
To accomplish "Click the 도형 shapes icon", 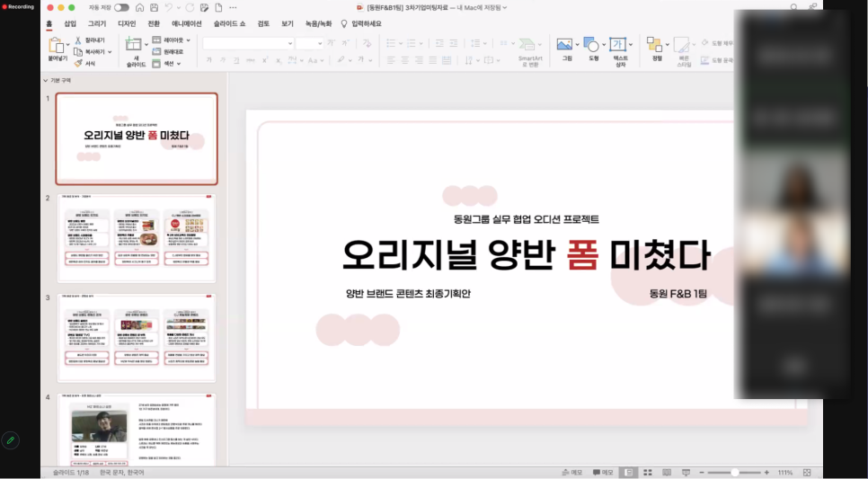I will [x=591, y=44].
